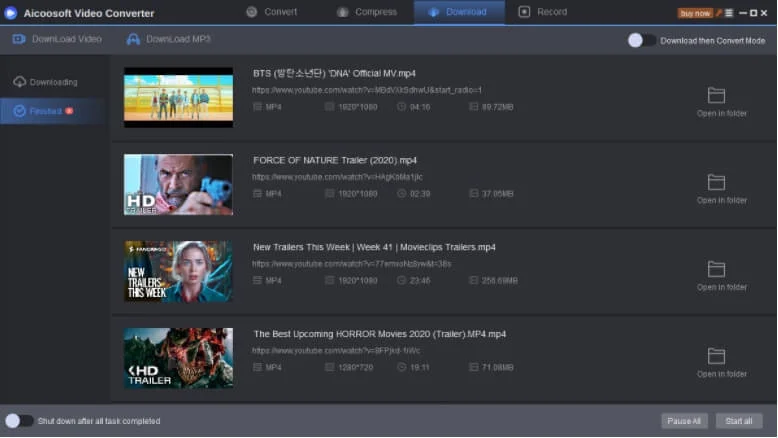
Task: Click the BTS DNA video thumbnail
Action: click(x=178, y=97)
